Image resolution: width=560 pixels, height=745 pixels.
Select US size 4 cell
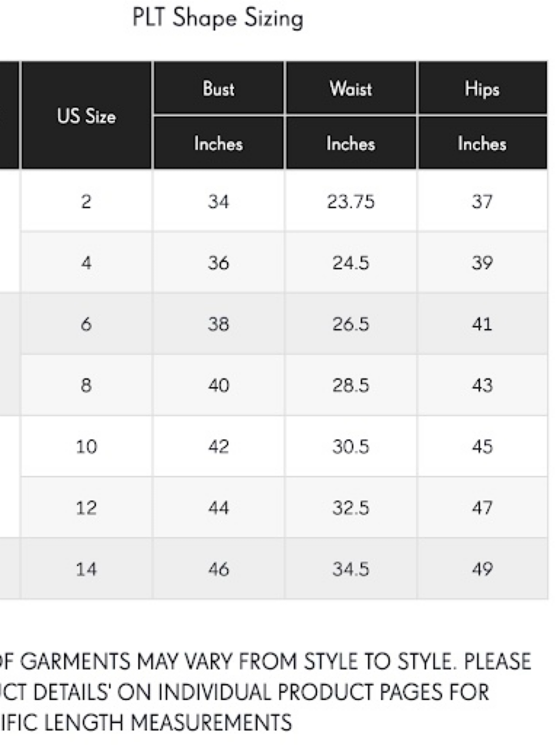[87, 262]
